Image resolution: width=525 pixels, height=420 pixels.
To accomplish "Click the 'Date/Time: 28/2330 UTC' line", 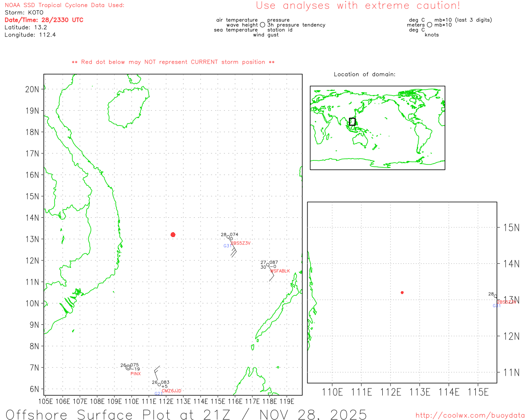I will click(x=44, y=20).
